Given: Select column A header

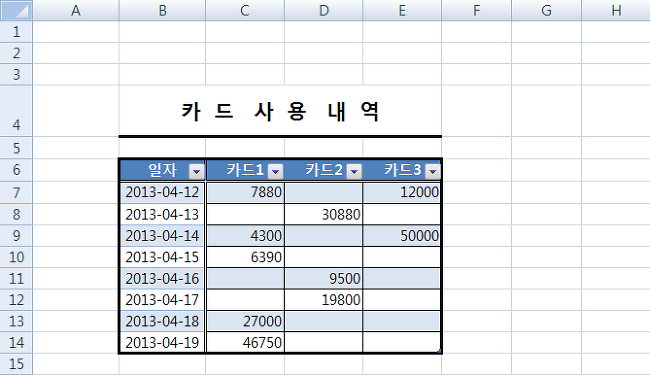Looking at the screenshot, I should click(76, 10).
